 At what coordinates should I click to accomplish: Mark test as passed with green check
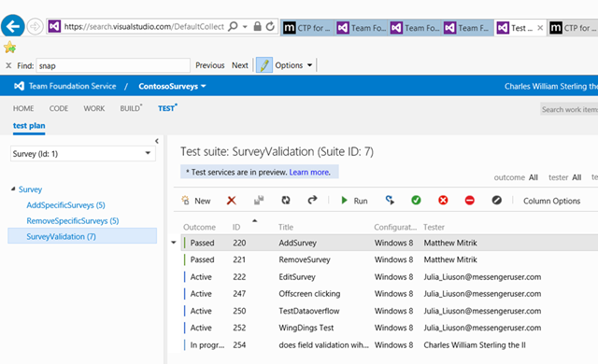[416, 201]
